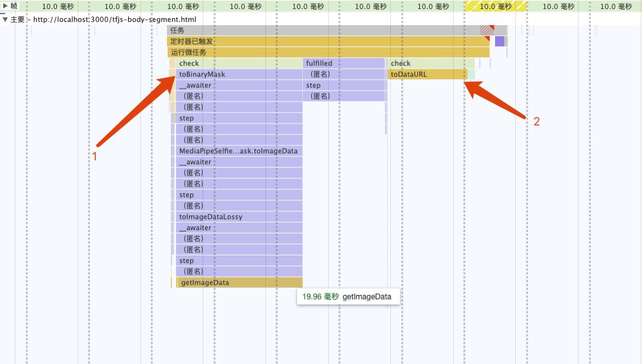Click the check bar above toBinaryMask

[239, 63]
